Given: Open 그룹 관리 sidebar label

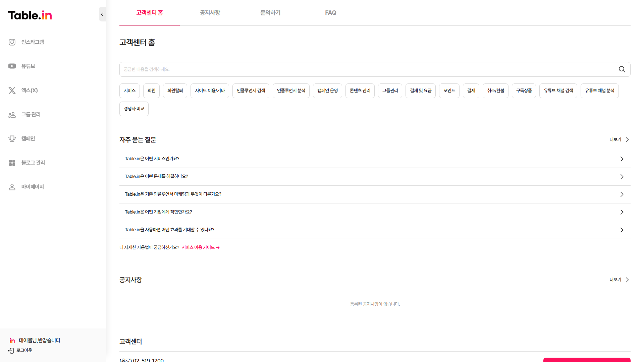Looking at the screenshot, I should (x=31, y=115).
